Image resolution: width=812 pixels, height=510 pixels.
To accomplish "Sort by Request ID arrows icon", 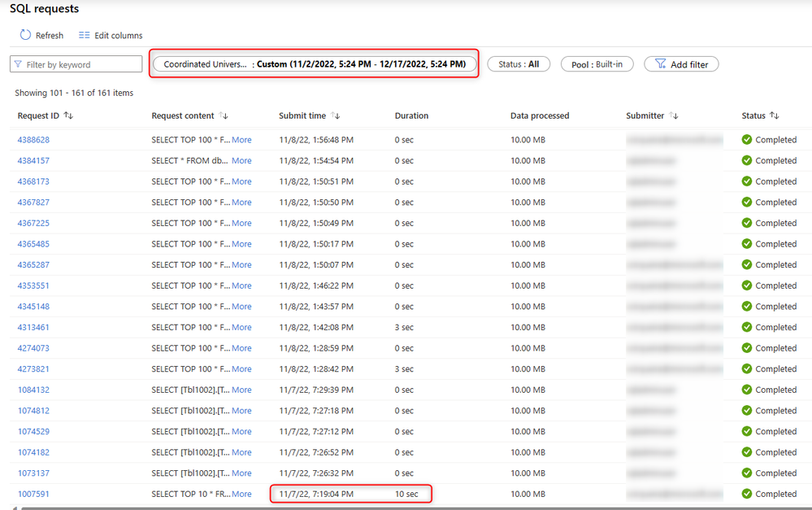I will pyautogui.click(x=68, y=116).
